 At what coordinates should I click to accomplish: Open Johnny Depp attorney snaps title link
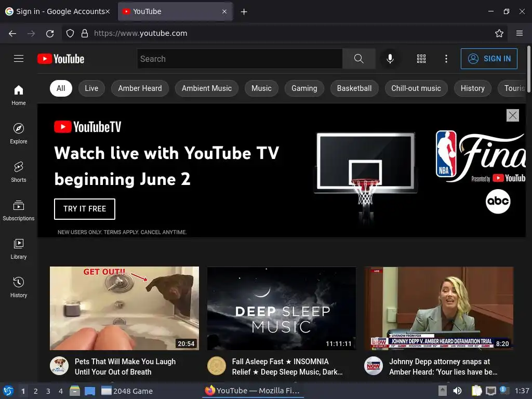(x=443, y=367)
